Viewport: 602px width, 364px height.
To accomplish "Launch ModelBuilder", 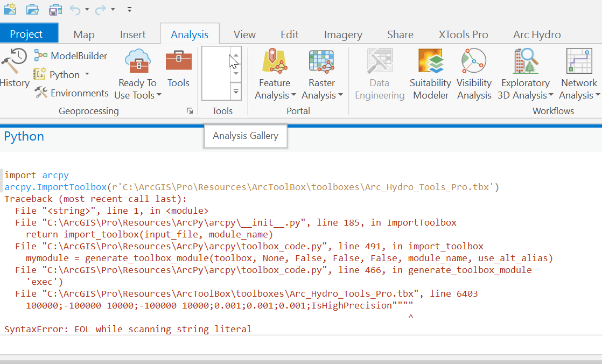I will coord(69,55).
